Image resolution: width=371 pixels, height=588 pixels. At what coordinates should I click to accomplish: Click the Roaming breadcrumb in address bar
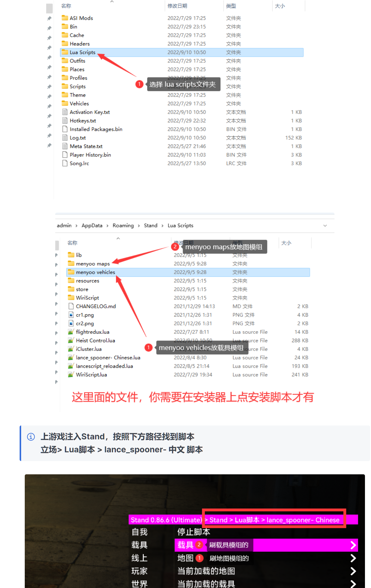(x=123, y=226)
